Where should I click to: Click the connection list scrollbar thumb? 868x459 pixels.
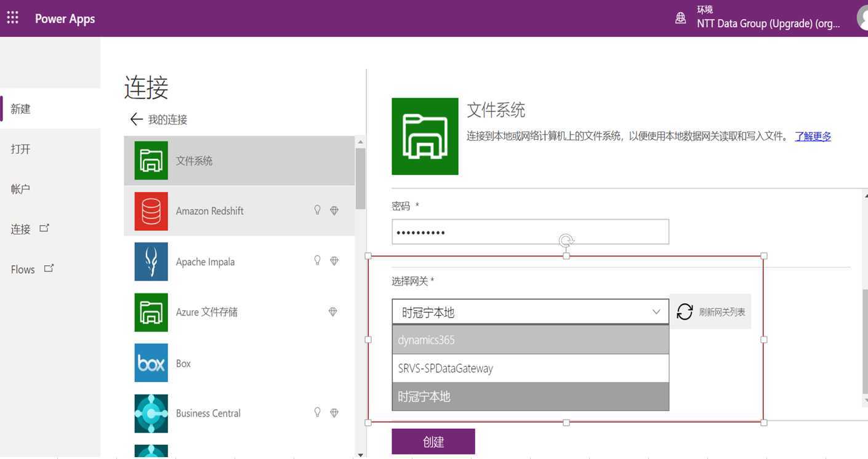tap(360, 178)
